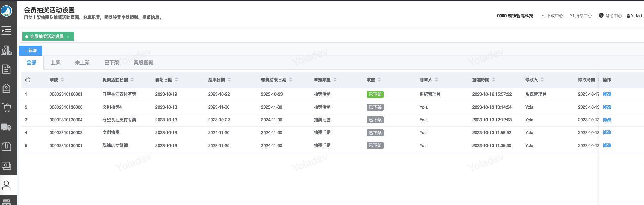Sort by 單號 column

tap(62, 80)
